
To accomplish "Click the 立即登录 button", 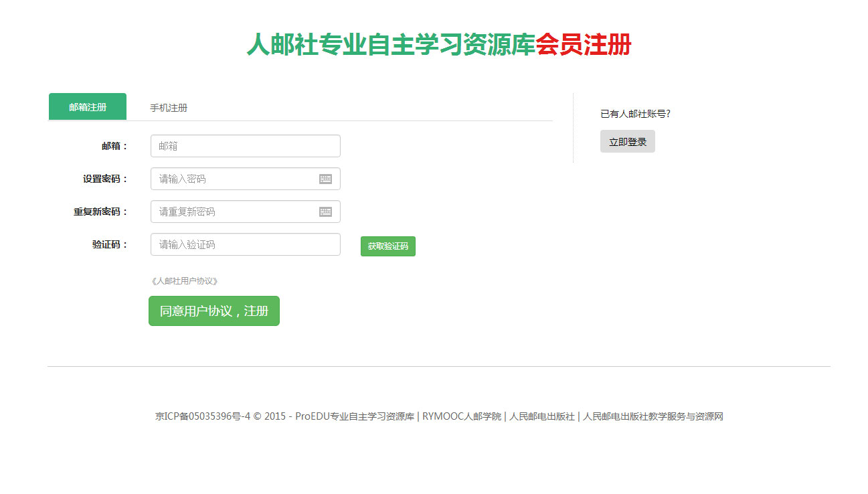I will (x=627, y=142).
